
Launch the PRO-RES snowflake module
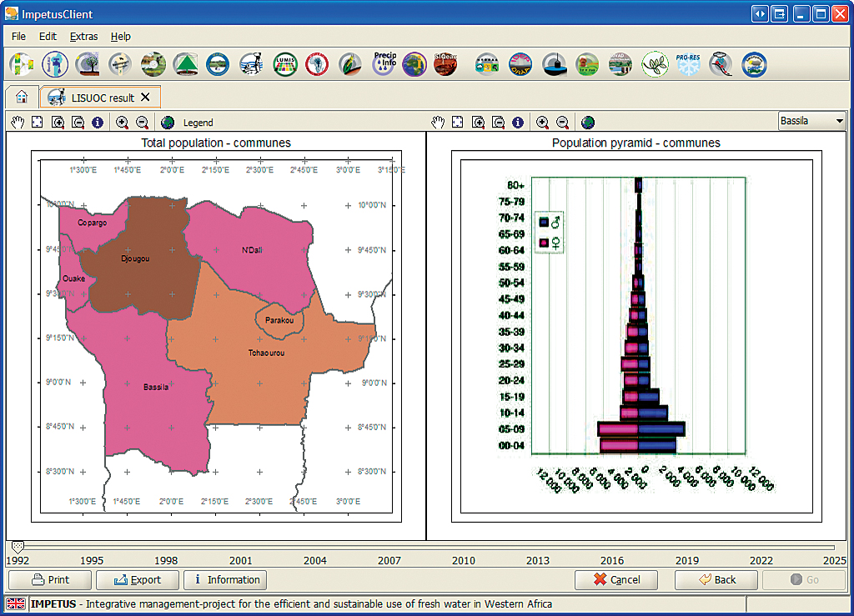click(688, 64)
